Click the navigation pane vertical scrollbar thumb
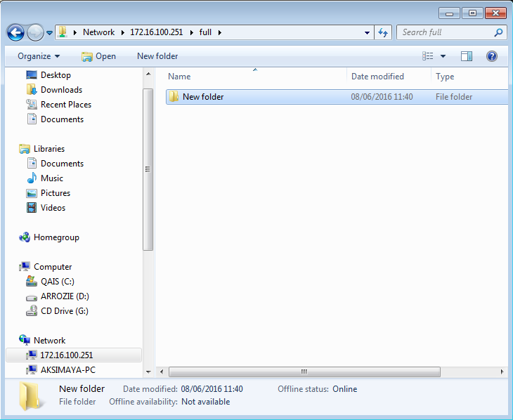Screen dimensions: 513x420 (x=148, y=169)
